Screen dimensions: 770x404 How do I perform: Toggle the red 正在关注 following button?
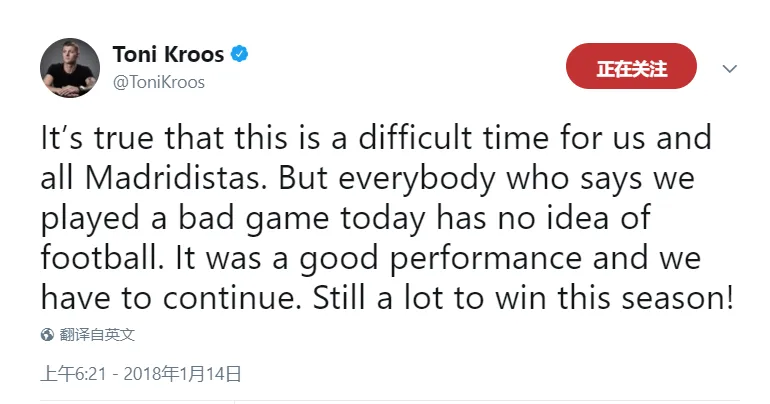632,66
